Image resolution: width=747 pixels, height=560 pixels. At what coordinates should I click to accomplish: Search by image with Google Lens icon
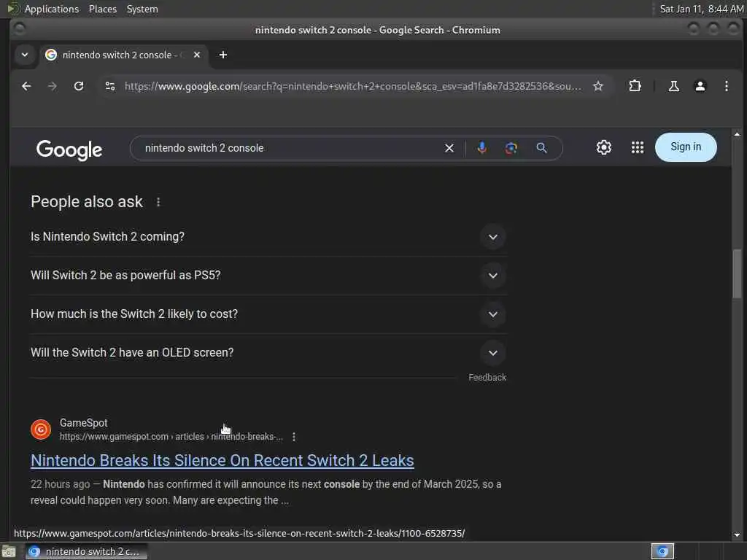pyautogui.click(x=511, y=148)
